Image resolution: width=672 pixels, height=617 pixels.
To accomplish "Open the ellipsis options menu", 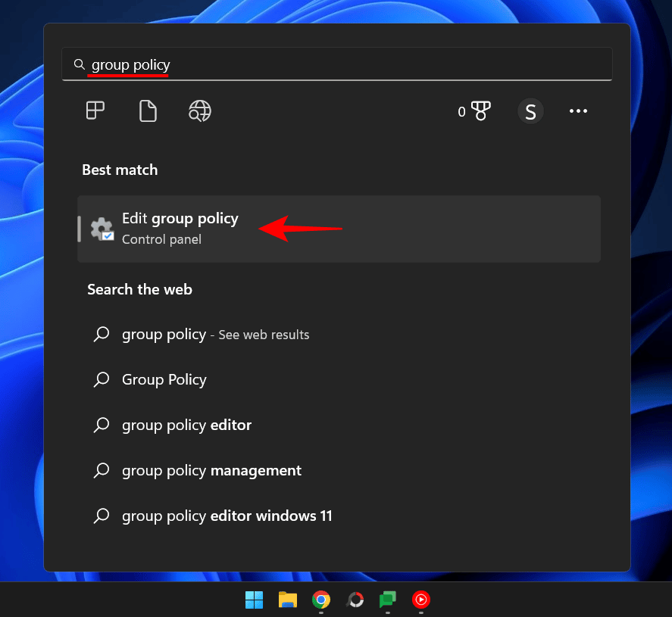I will (578, 111).
